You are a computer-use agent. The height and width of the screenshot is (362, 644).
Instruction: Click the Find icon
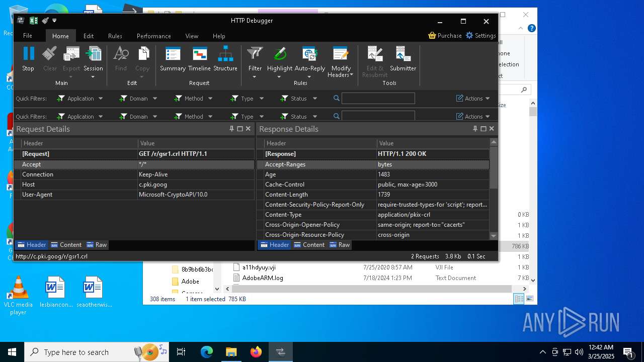121,54
